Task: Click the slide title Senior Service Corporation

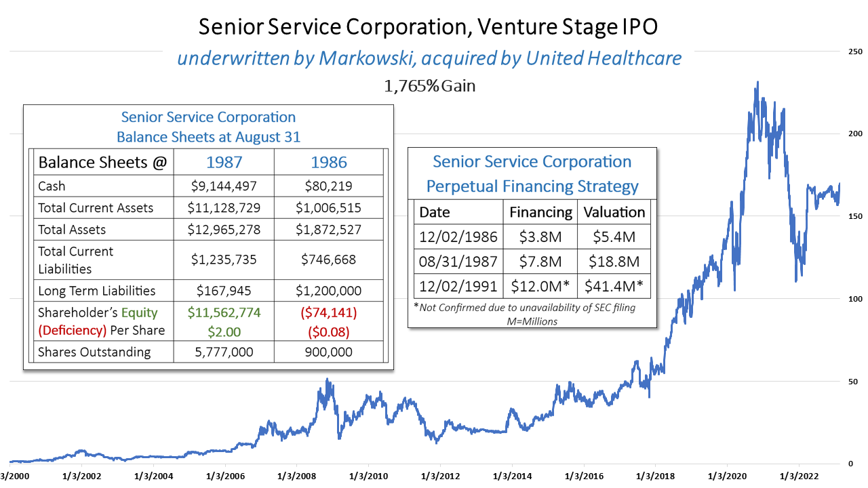Action: (429, 28)
